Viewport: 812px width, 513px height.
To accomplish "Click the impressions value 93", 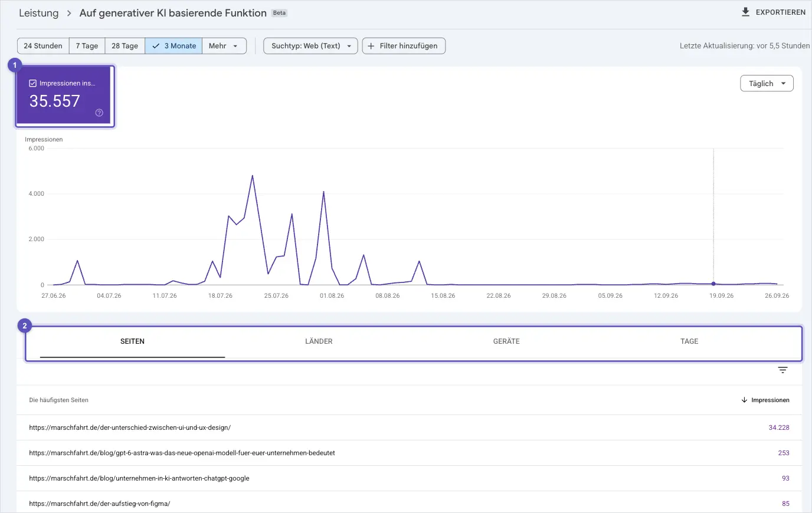I will 785,478.
